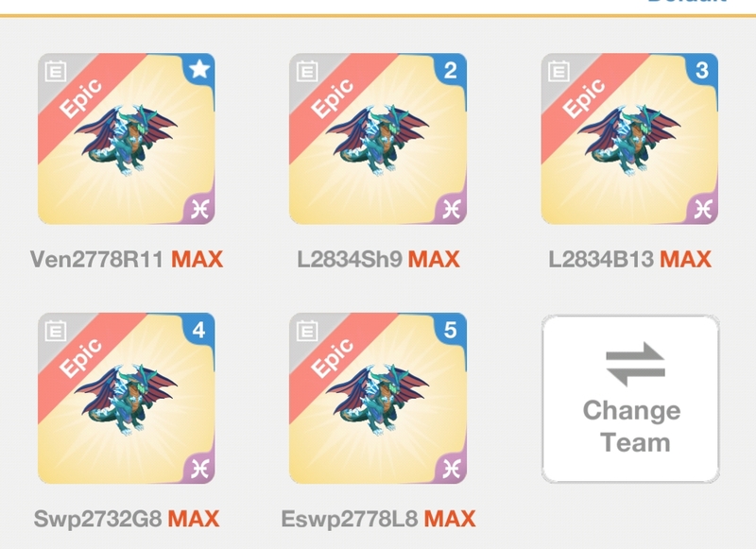Screen dimensions: 756x549
Task: Tap the Pisces element icon on L2834Sh9
Action: pyautogui.click(x=452, y=209)
